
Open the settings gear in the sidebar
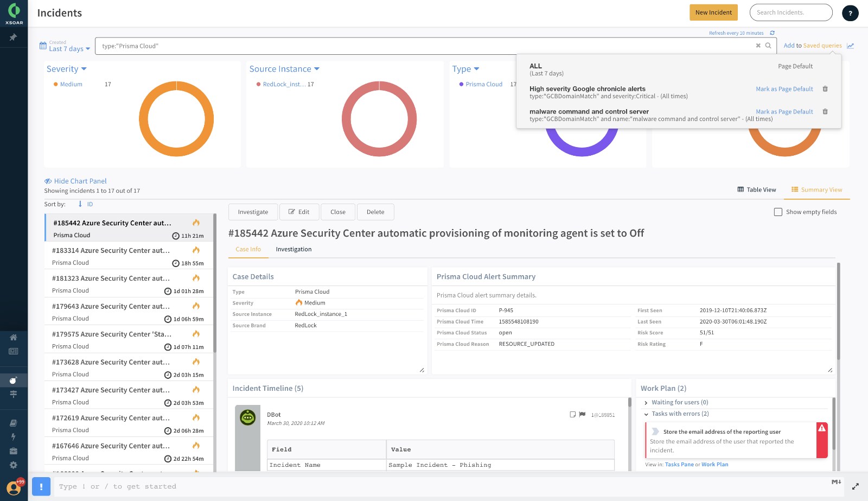[13, 465]
